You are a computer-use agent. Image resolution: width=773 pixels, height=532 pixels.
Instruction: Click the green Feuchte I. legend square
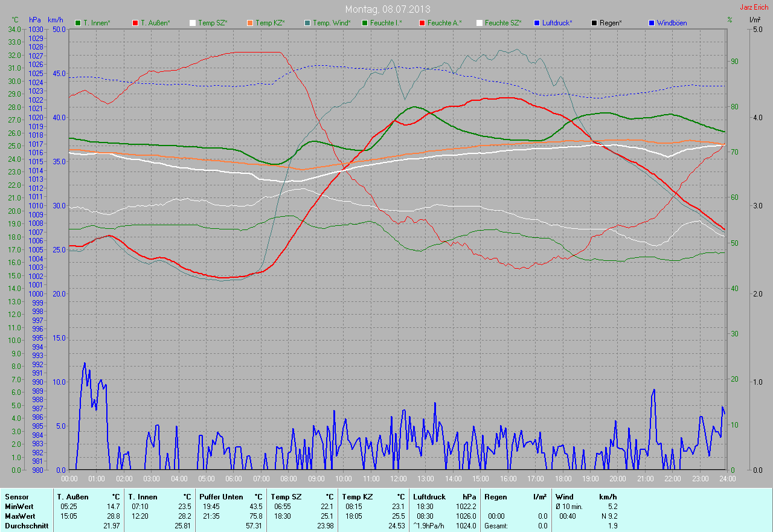[365, 23]
